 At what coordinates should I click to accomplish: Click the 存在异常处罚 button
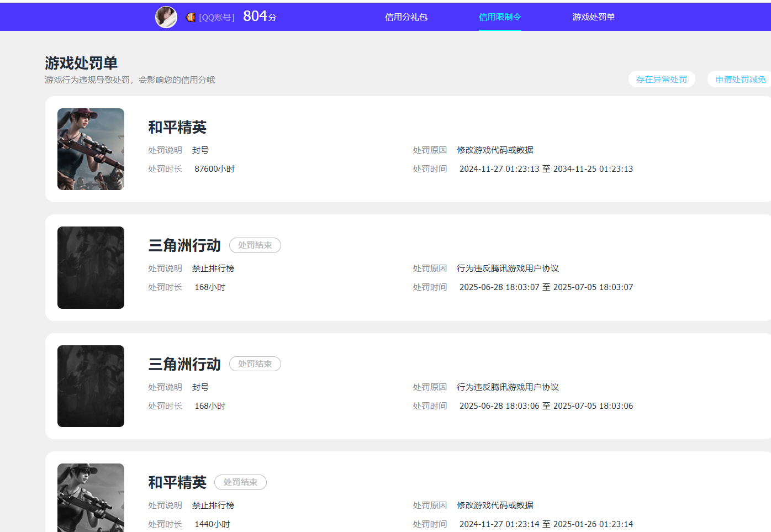[662, 78]
